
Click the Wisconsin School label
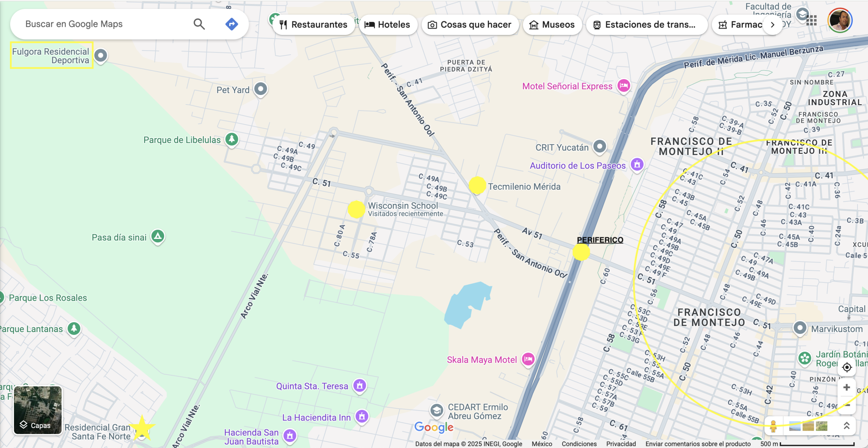(403, 205)
